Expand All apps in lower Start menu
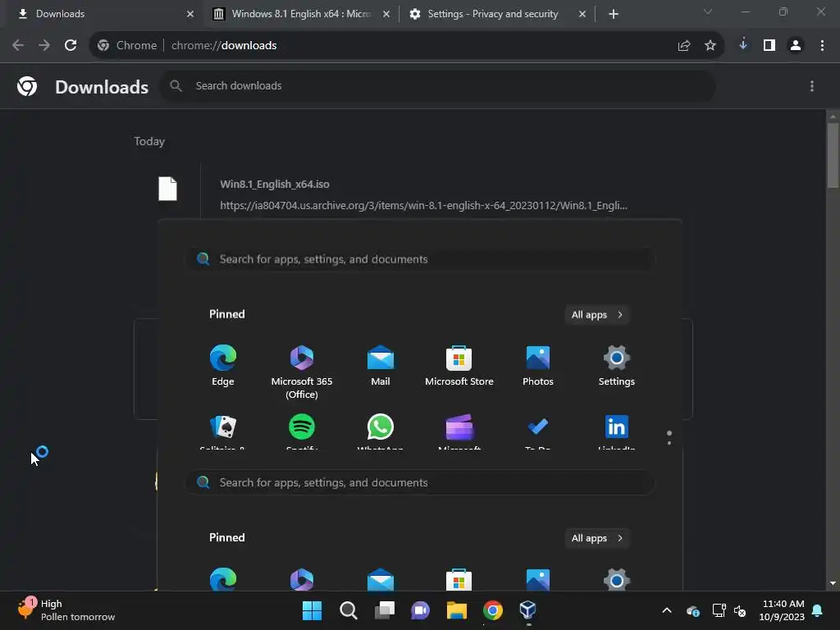The height and width of the screenshot is (630, 840). pos(597,538)
